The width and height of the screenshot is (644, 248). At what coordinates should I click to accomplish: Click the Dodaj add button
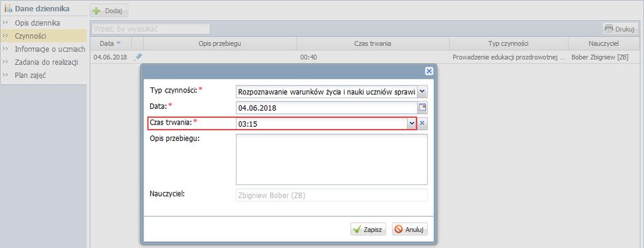coord(109,11)
